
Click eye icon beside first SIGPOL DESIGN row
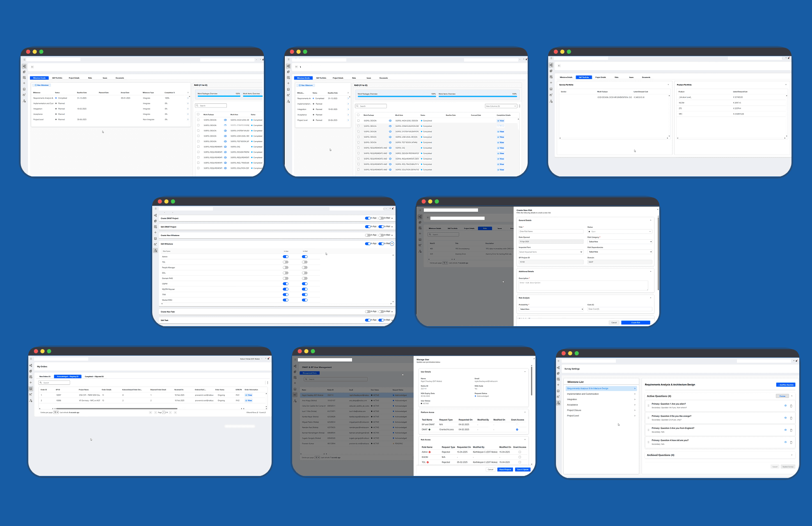[x=225, y=120]
